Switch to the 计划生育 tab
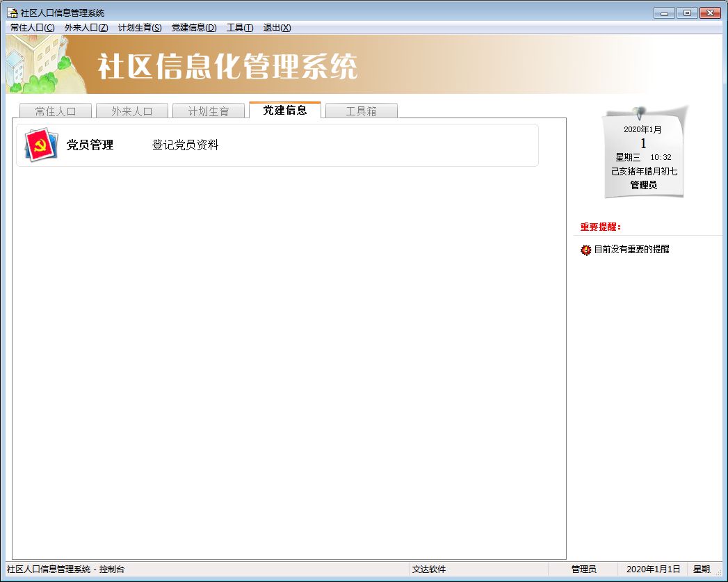This screenshot has width=728, height=582. tap(208, 111)
